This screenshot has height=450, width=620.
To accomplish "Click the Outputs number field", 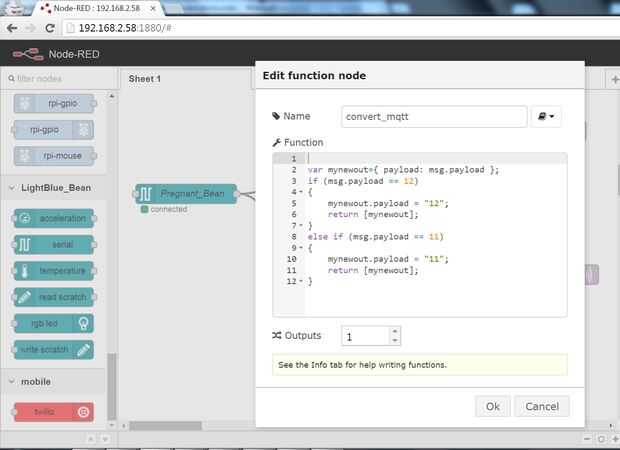I will click(x=366, y=336).
